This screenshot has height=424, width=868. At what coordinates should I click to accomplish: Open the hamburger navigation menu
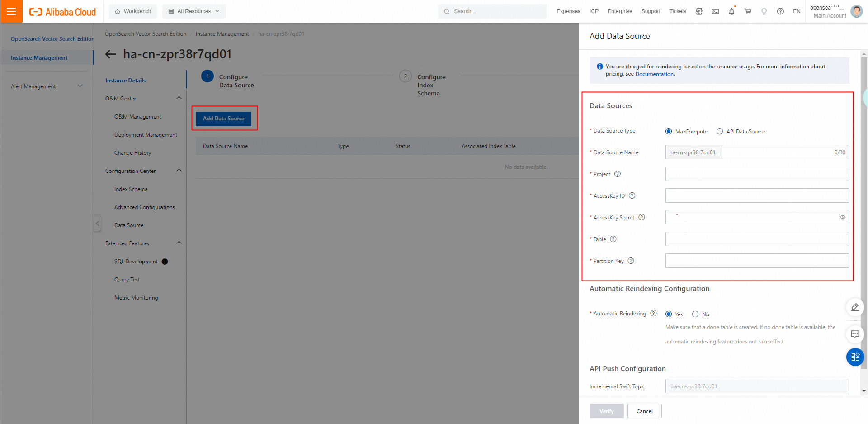point(11,11)
